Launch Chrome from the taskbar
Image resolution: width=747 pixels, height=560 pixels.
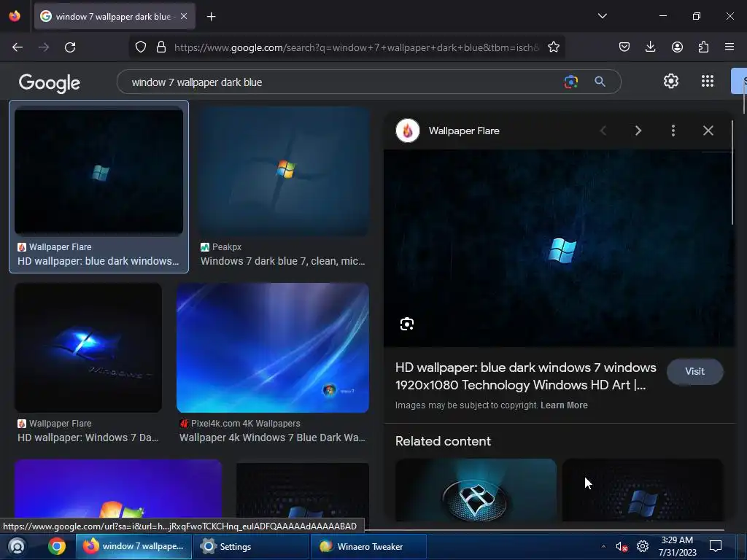pos(56,546)
